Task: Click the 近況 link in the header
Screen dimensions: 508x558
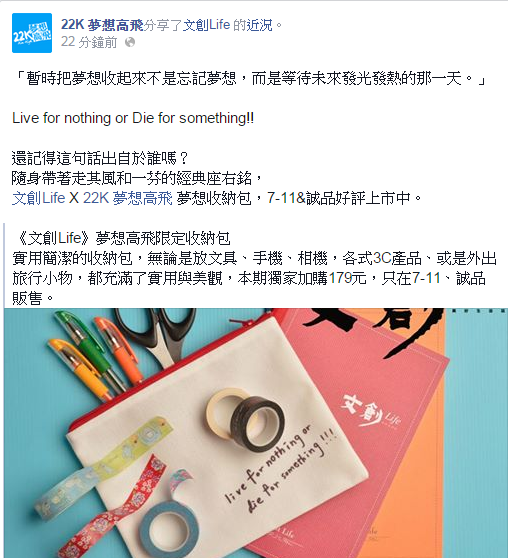Action: [x=260, y=25]
